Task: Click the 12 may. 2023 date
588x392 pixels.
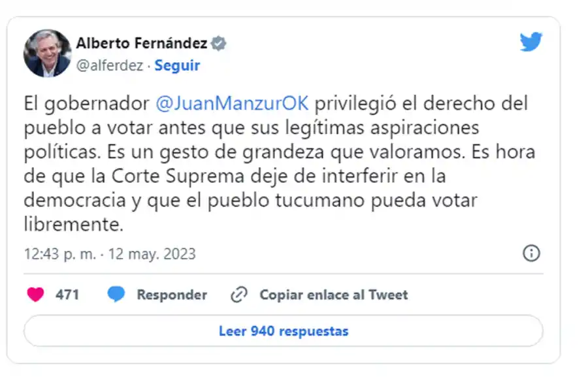Action: tap(152, 253)
